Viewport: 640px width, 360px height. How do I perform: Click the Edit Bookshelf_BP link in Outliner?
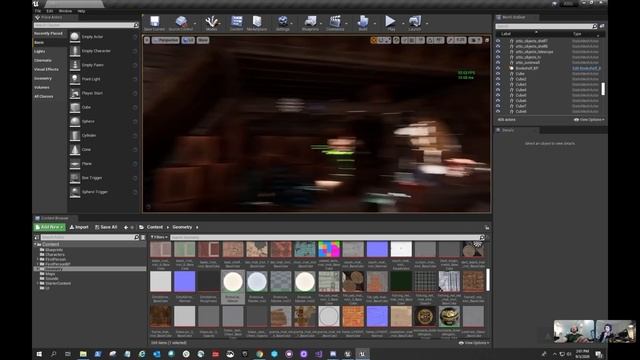click(586, 68)
